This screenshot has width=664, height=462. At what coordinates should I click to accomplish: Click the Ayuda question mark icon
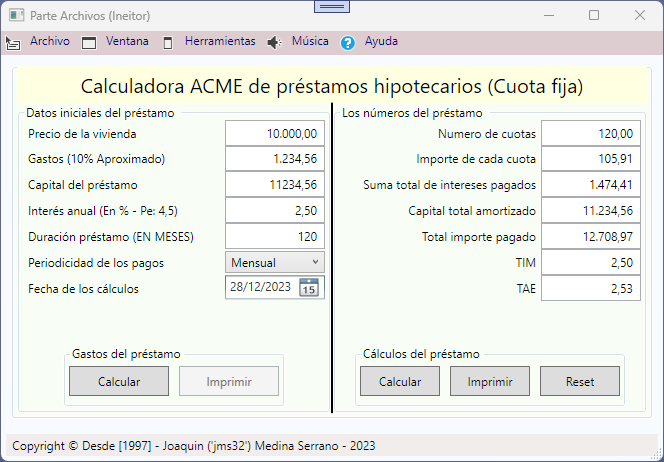point(348,43)
